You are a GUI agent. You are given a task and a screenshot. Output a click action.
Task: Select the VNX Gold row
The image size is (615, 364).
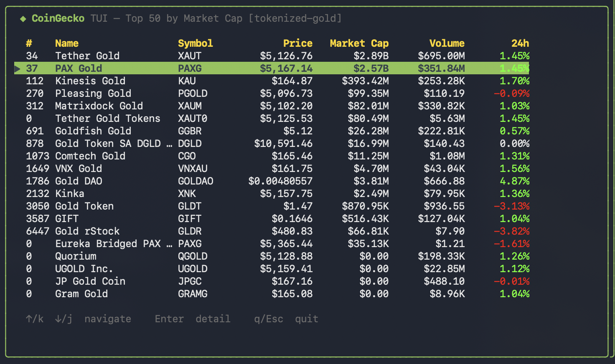point(272,169)
